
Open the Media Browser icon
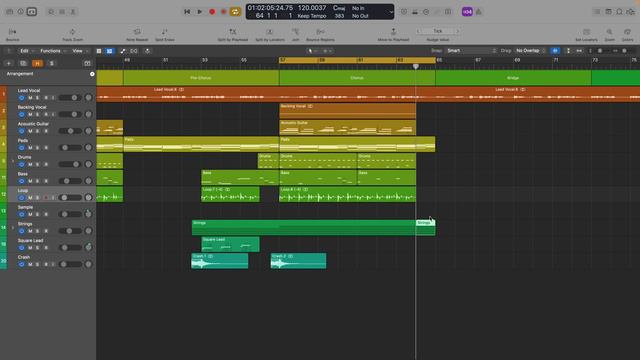pos(631,12)
